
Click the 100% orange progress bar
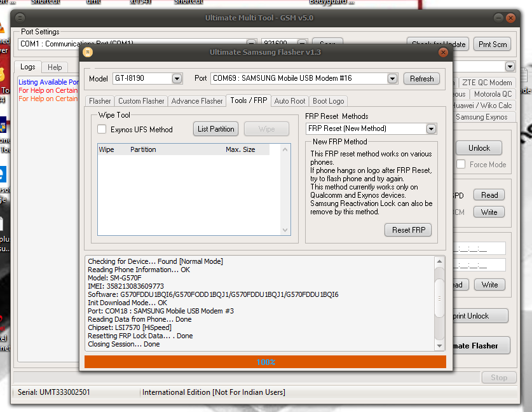pos(265,362)
